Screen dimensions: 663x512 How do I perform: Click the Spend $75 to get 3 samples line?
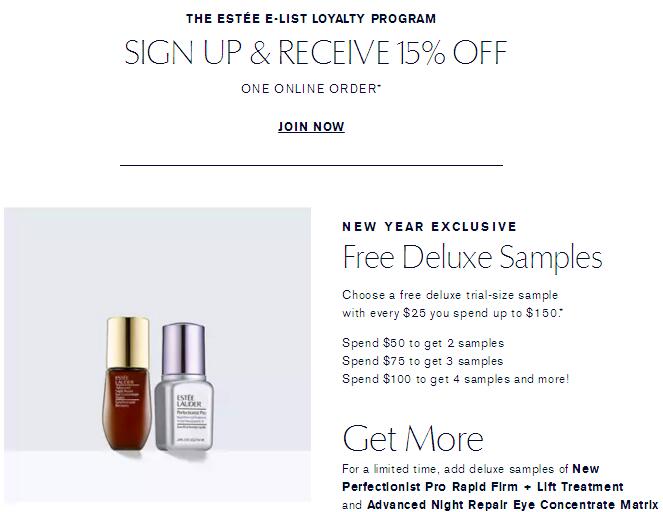422,361
